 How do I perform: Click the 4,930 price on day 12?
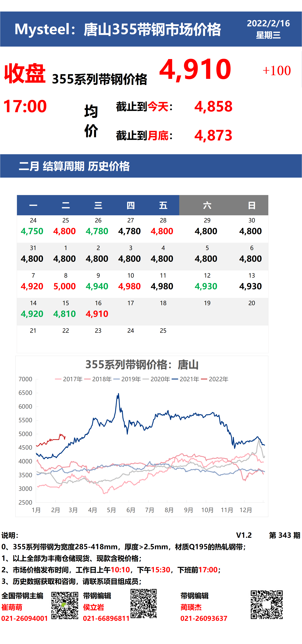pyautogui.click(x=206, y=286)
